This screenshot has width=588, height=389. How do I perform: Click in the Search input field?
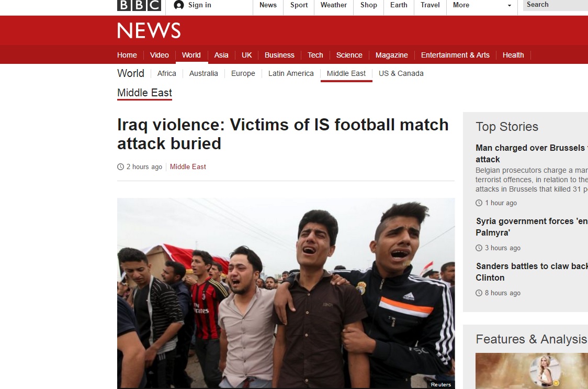[x=556, y=5]
